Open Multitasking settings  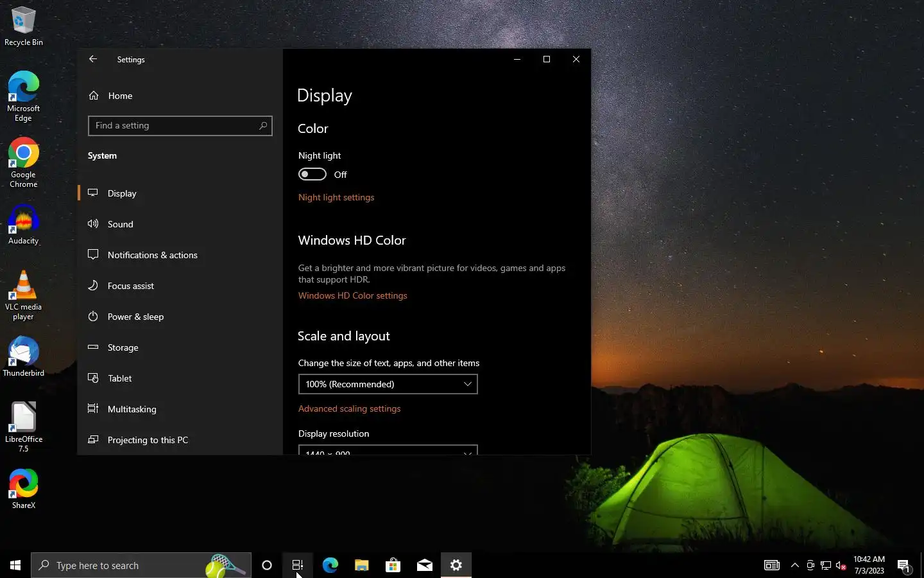(x=180, y=409)
